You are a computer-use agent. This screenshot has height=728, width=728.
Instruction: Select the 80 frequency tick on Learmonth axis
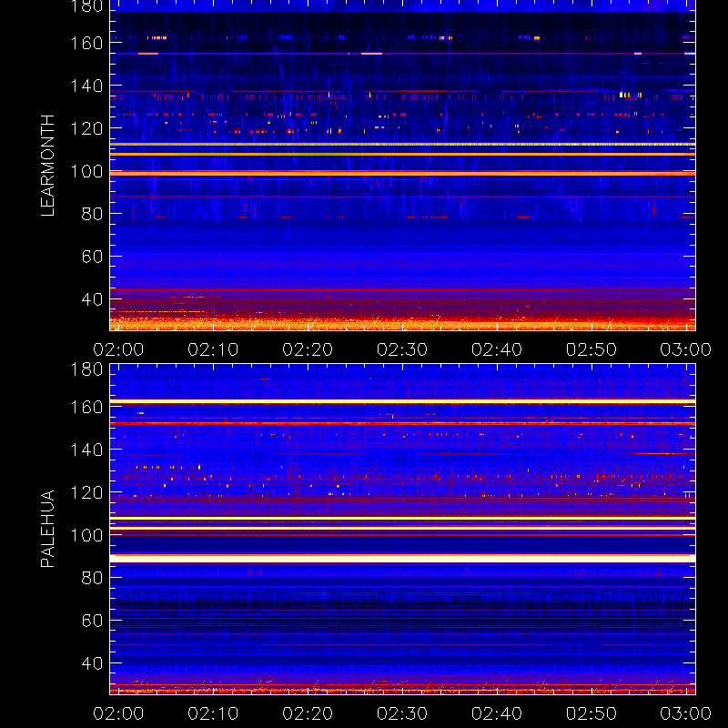92,214
